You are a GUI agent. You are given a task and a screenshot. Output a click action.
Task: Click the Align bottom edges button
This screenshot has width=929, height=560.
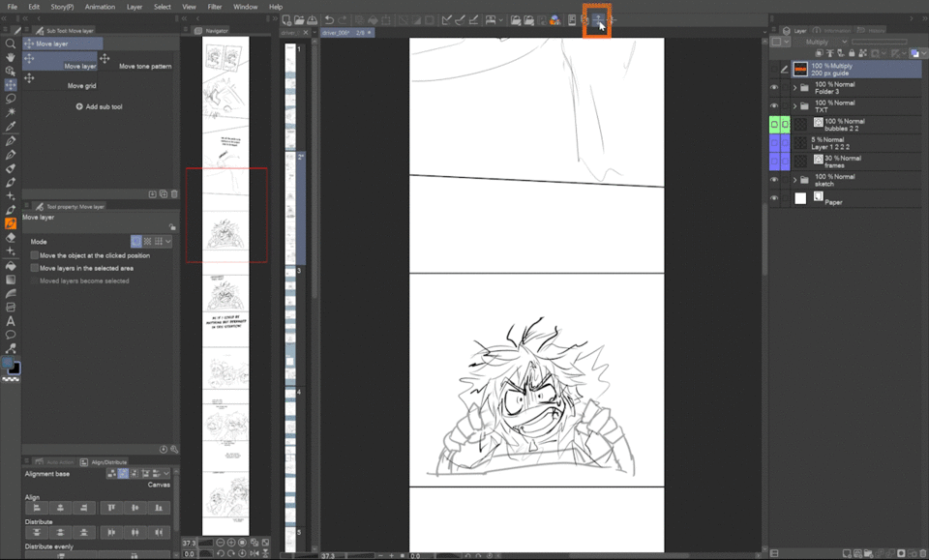(158, 508)
